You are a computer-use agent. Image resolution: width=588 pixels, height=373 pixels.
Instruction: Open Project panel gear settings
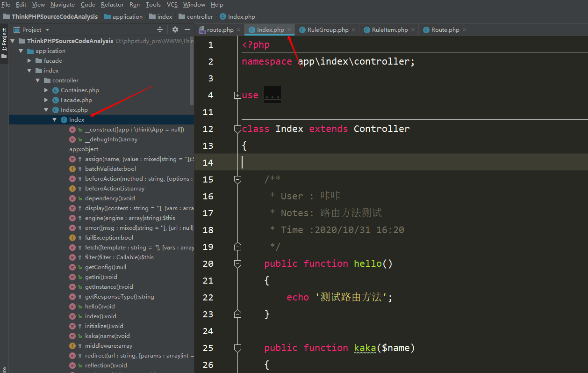175,29
